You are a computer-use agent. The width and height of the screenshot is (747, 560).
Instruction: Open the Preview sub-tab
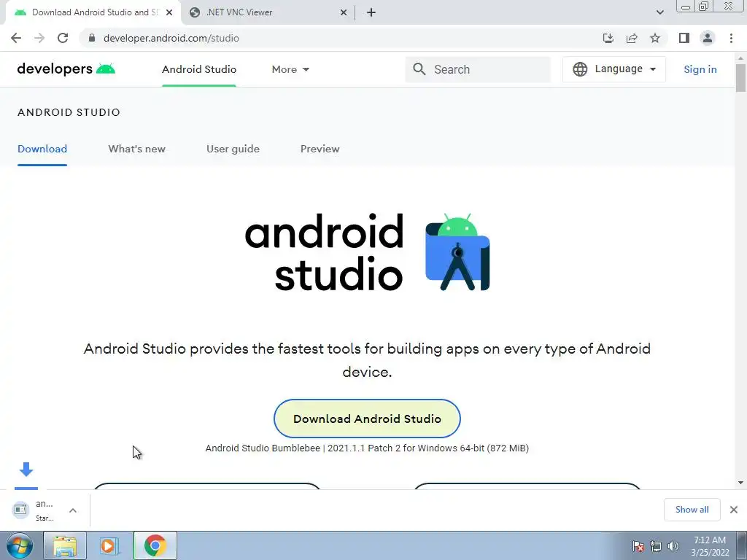click(x=320, y=149)
